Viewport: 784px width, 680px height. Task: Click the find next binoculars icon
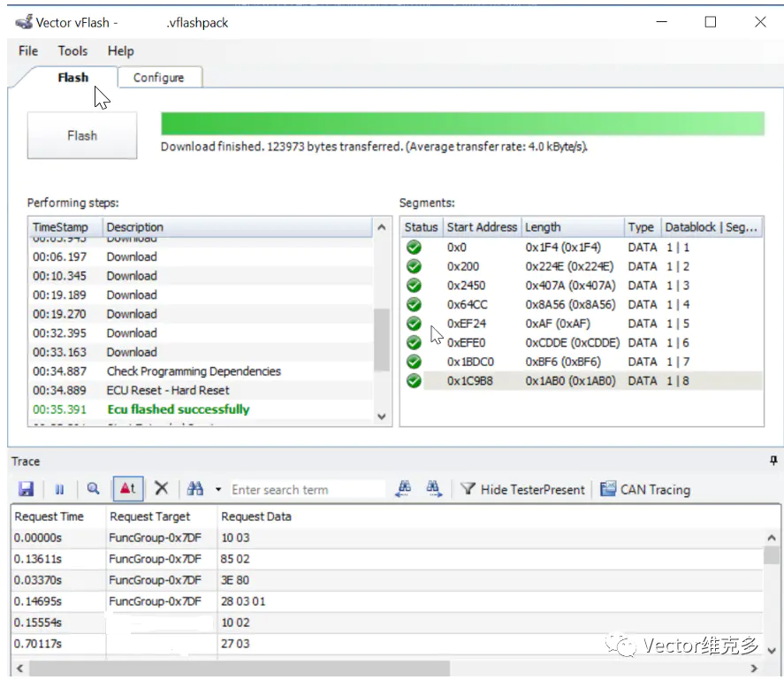(x=434, y=488)
